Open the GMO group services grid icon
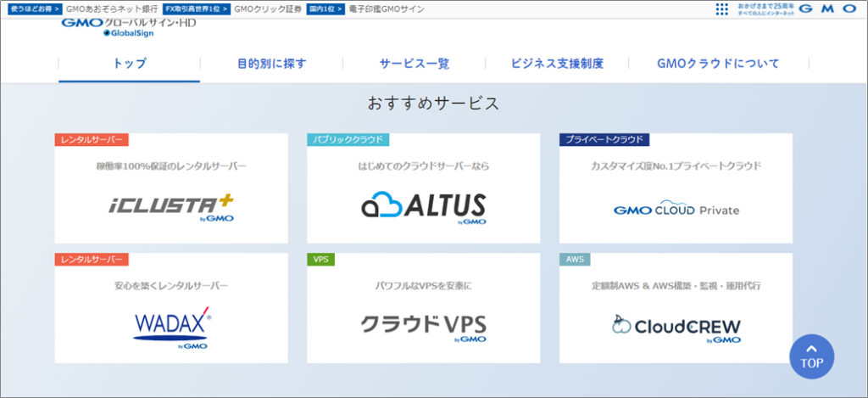Image resolution: width=868 pixels, height=398 pixels. pos(722,8)
